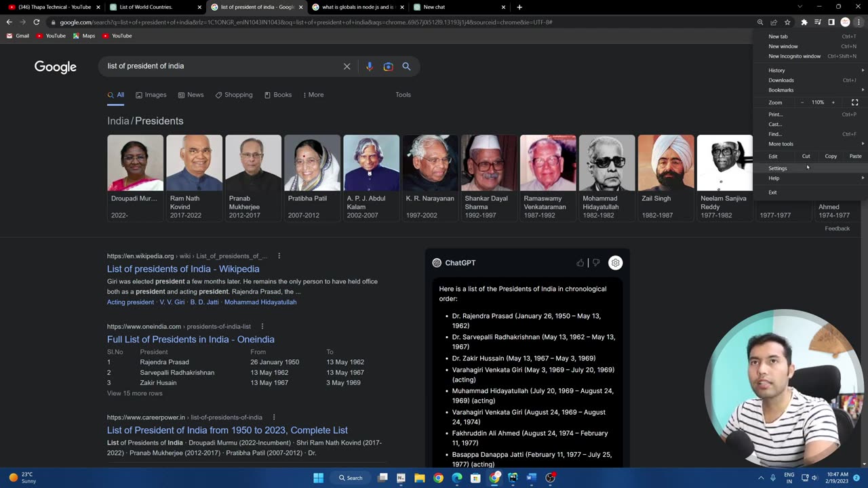Image resolution: width=868 pixels, height=488 pixels.
Task: Click the share page icon in address bar
Action: 774,22
